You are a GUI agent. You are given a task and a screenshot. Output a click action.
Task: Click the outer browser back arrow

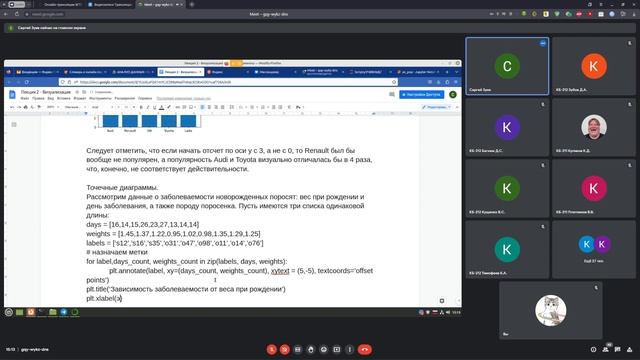pos(6,14)
